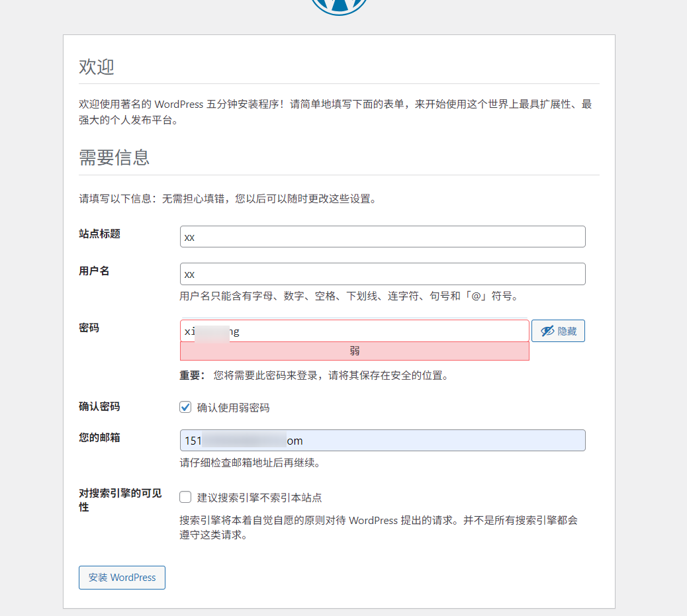Click the 建议搜索引擎不索引本站点 label text

coord(259,498)
